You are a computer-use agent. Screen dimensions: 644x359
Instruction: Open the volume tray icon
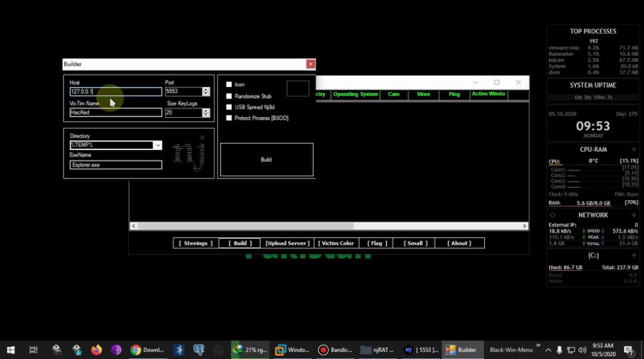pyautogui.click(x=582, y=350)
